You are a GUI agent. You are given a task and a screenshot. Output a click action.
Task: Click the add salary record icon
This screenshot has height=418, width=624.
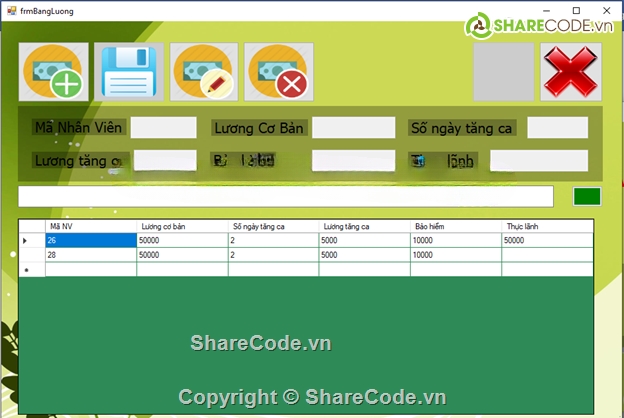pos(54,72)
